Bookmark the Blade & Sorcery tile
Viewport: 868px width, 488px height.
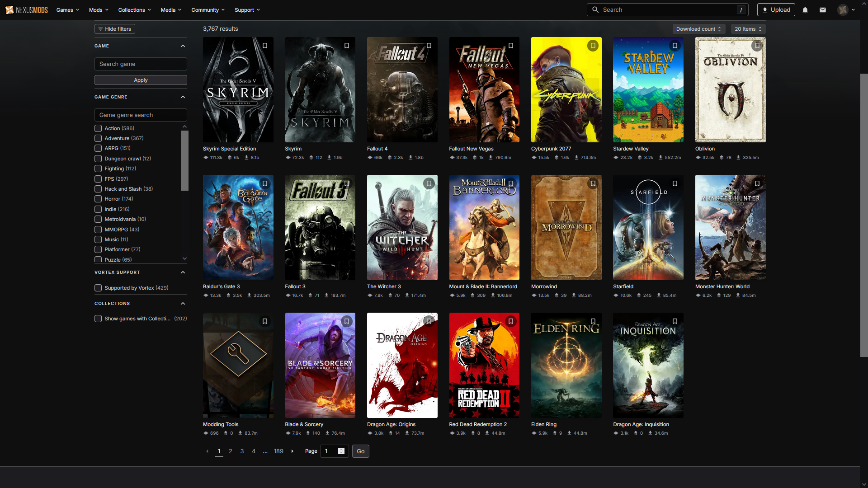coord(347,321)
